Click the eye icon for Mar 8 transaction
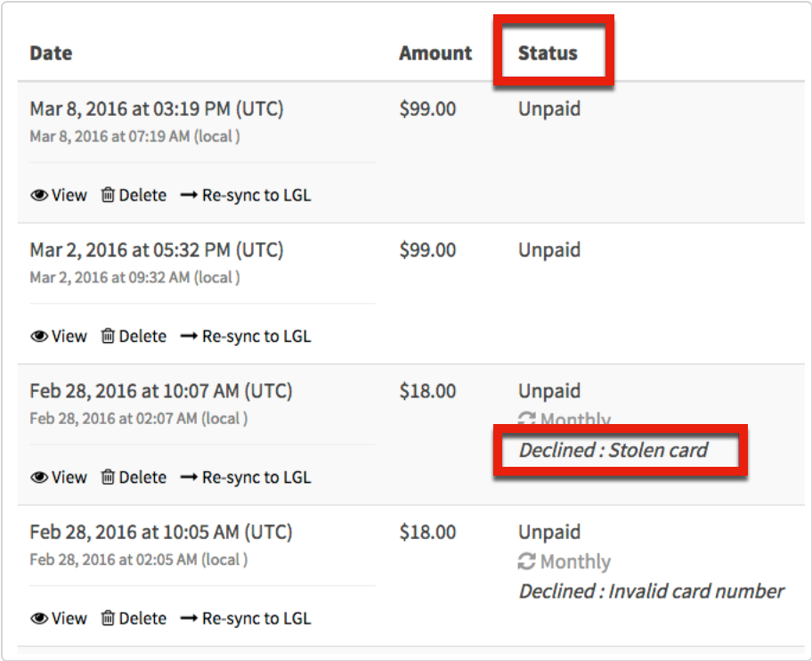This screenshot has height=661, width=812. [x=39, y=195]
